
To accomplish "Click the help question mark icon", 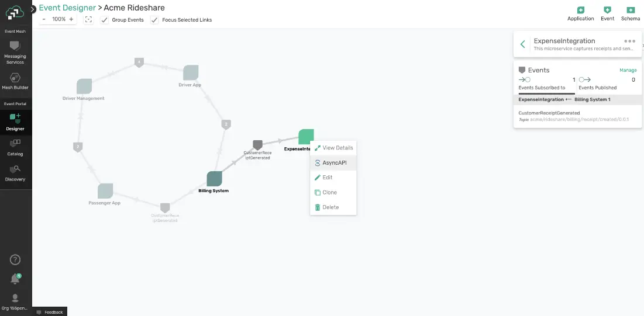I will coord(16,260).
